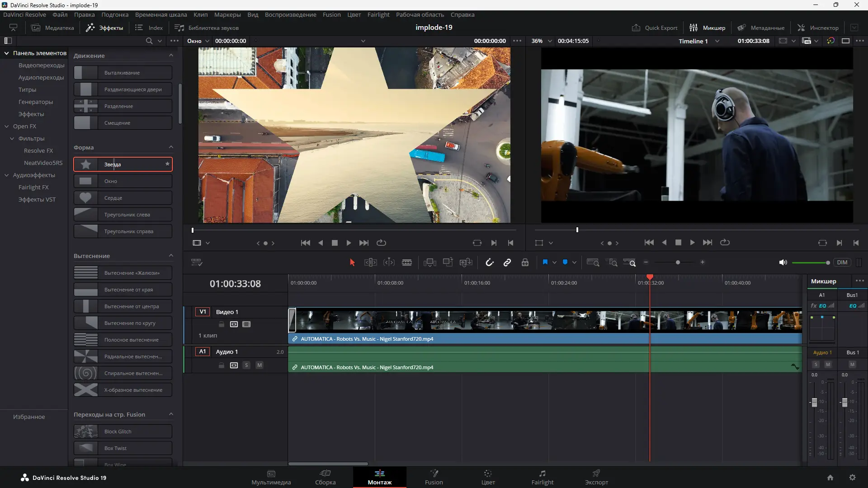The image size is (868, 488).
Task: Click the blue flag marker icon
Action: 545,263
